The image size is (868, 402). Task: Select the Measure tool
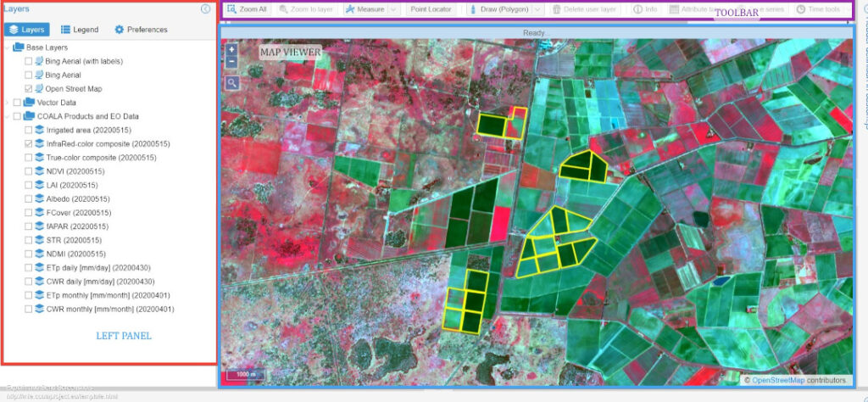coord(365,9)
